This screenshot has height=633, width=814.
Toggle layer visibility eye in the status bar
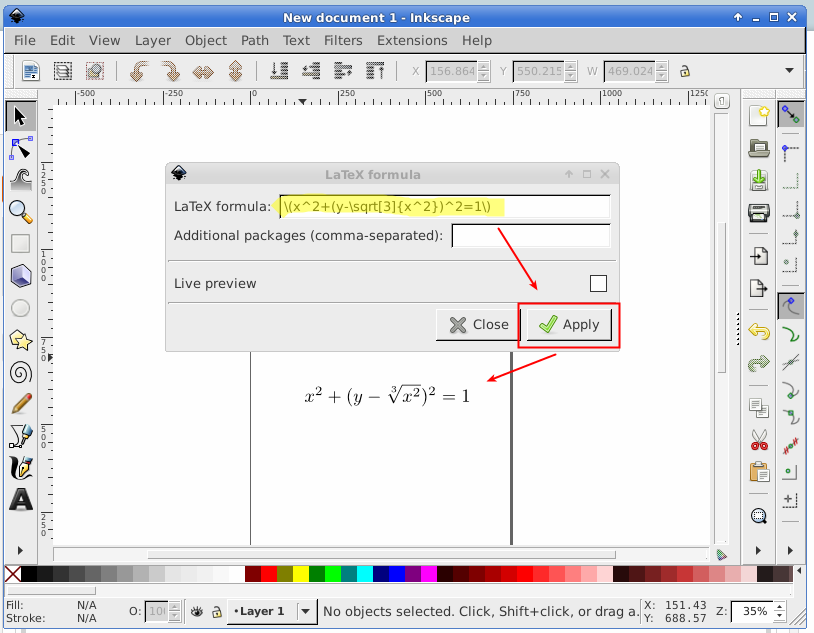click(197, 611)
